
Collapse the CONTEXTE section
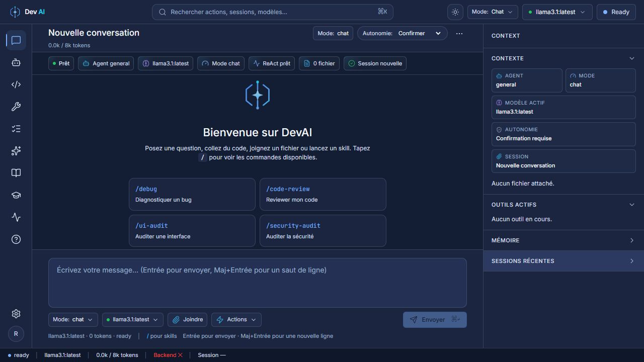point(563,58)
